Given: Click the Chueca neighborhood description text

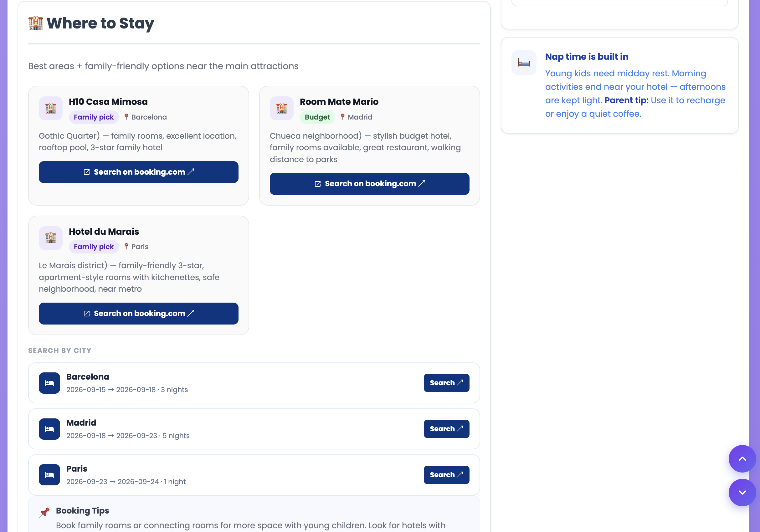Looking at the screenshot, I should (365, 148).
